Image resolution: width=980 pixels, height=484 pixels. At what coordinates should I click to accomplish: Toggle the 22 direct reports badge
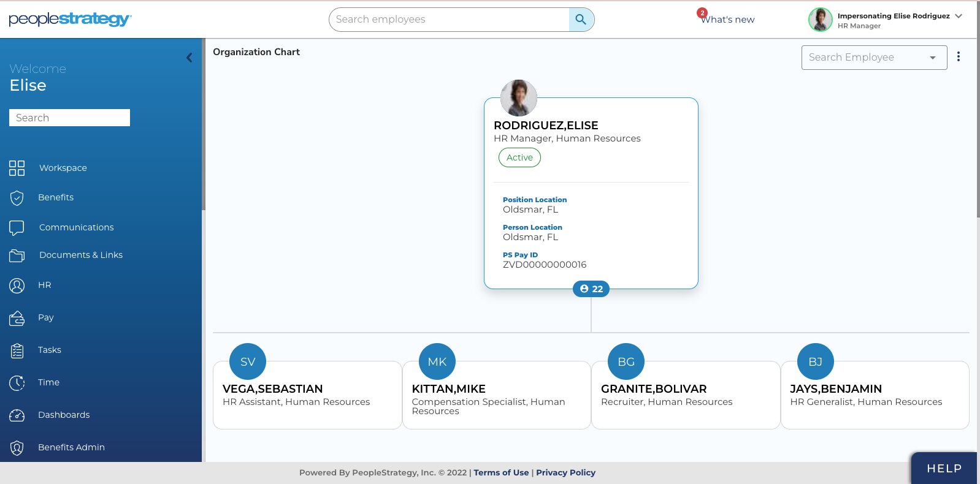591,289
